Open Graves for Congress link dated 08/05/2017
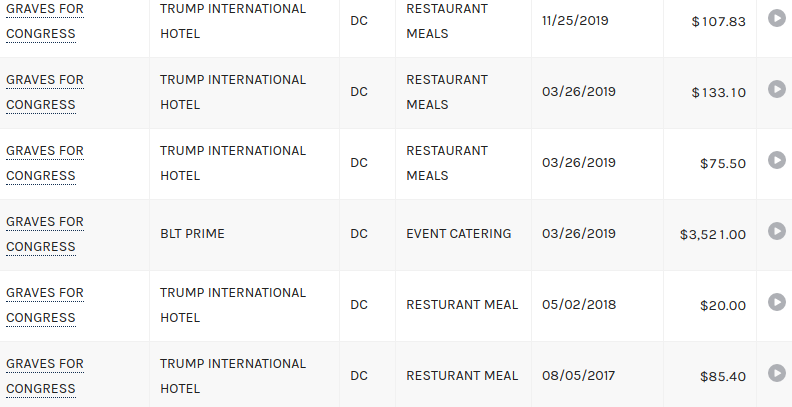 pyautogui.click(x=44, y=376)
